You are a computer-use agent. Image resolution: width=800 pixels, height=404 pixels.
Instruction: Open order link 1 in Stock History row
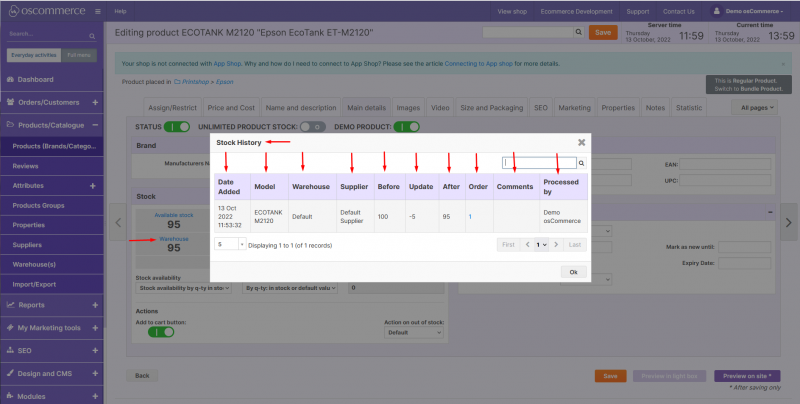pos(471,216)
